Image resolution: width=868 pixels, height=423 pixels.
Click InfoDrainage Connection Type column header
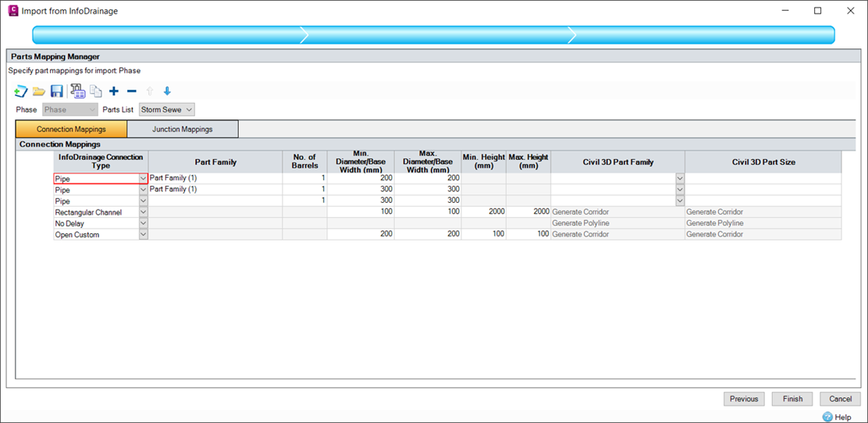click(101, 162)
